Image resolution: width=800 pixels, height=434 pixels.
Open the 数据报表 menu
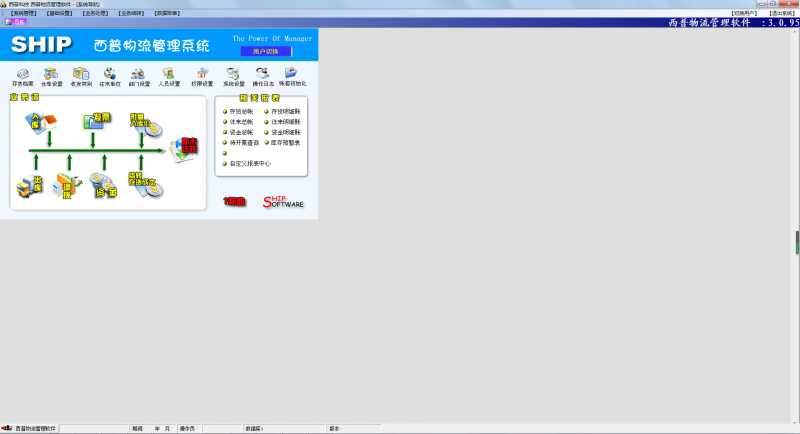(x=167, y=13)
